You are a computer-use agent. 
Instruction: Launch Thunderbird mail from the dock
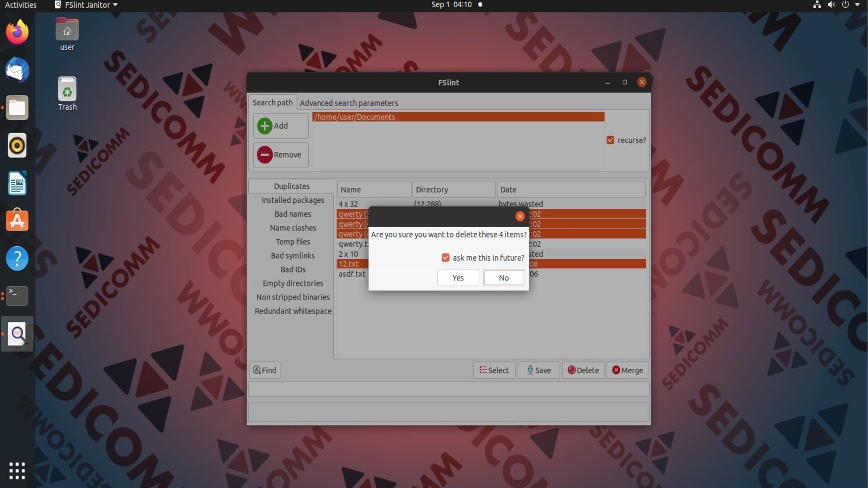tap(17, 70)
